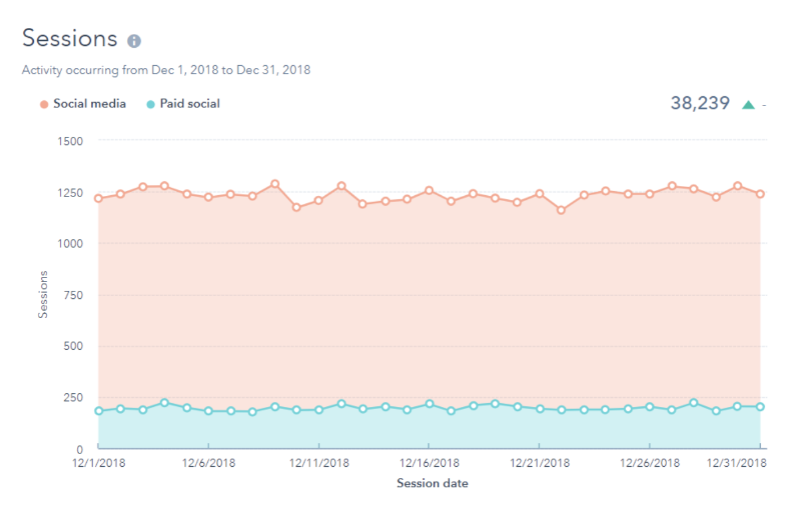The height and width of the screenshot is (521, 812).
Task: Click the Social media marker at 12/31/2018
Action: 760,194
